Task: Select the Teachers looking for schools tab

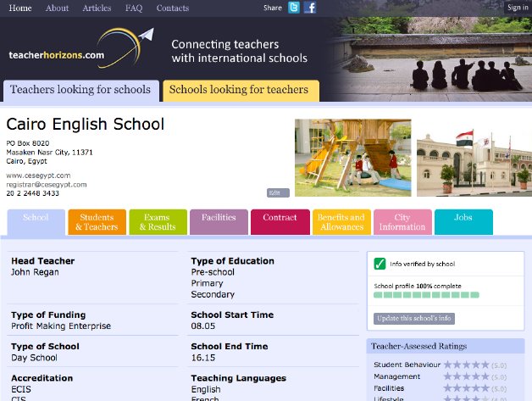Action: tap(80, 91)
